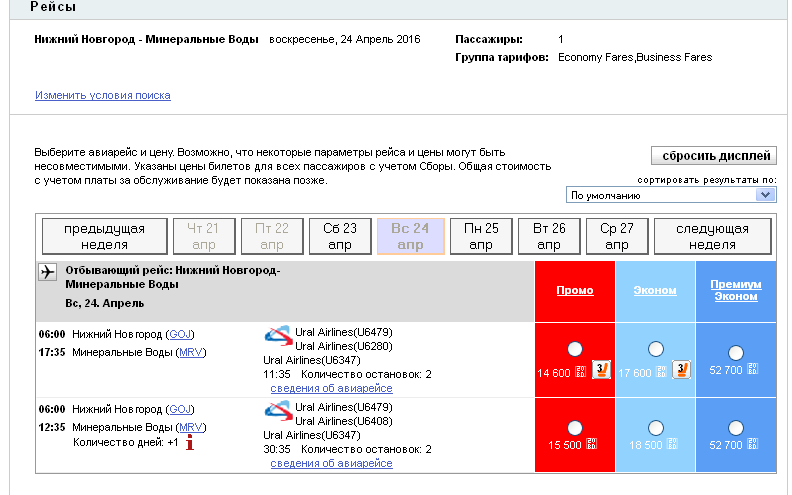Open flight details link for the first flight
The height and width of the screenshot is (495, 792).
pos(331,388)
